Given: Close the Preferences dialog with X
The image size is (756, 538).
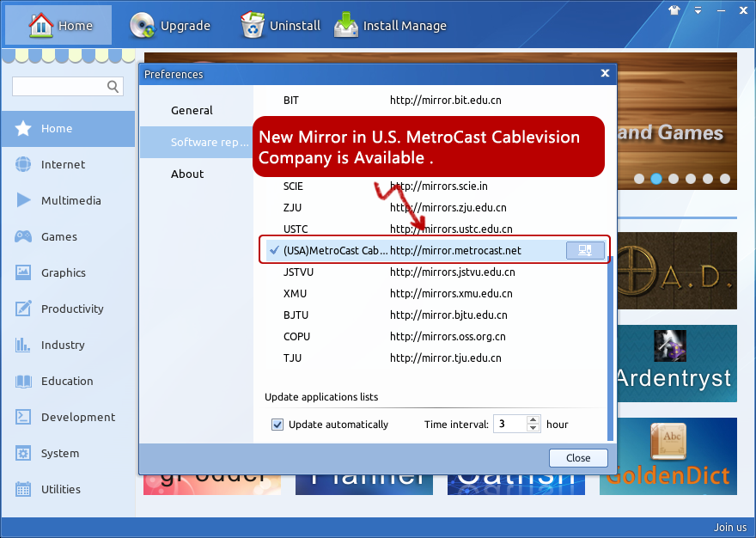Looking at the screenshot, I should [x=605, y=73].
